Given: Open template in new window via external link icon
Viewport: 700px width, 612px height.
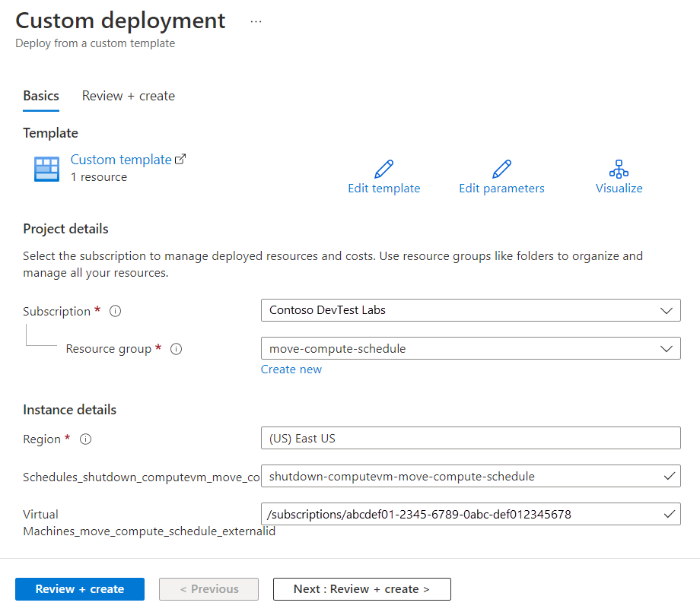Looking at the screenshot, I should [180, 157].
